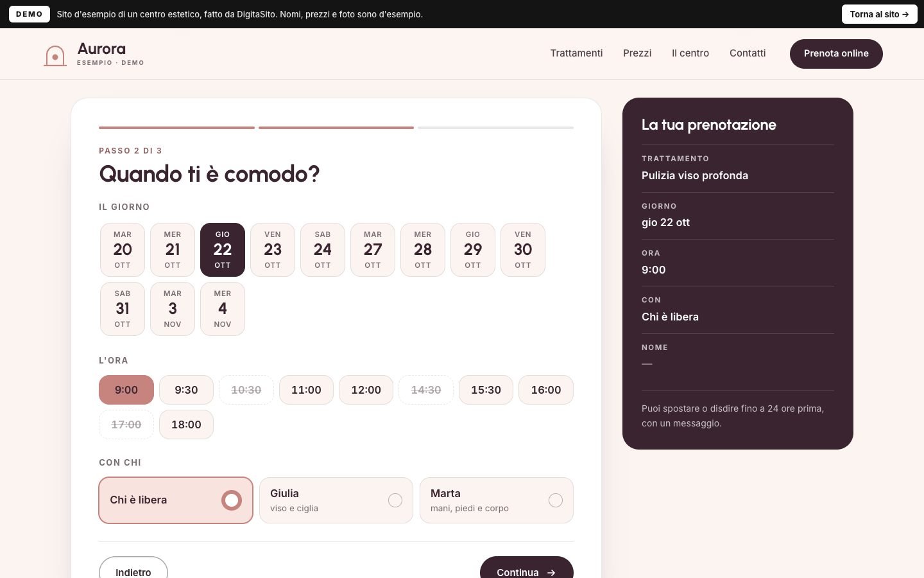
Task: Click 'Torna al sito' link
Action: 879,14
